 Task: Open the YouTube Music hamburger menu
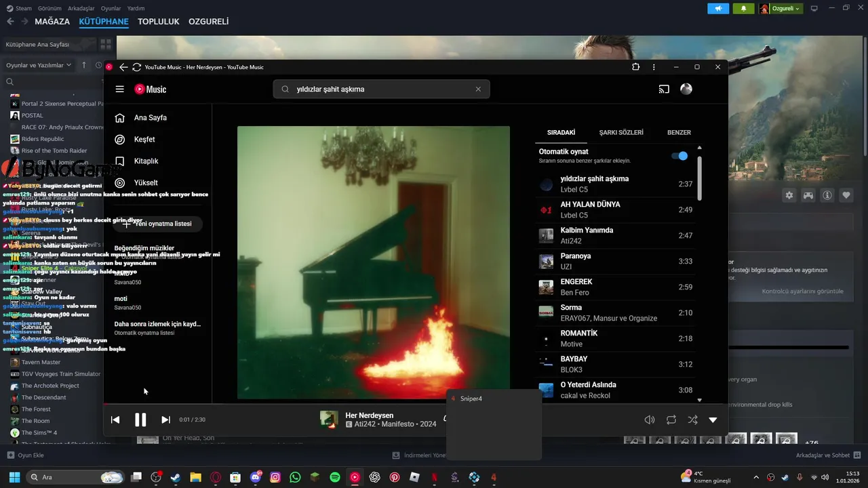(120, 89)
